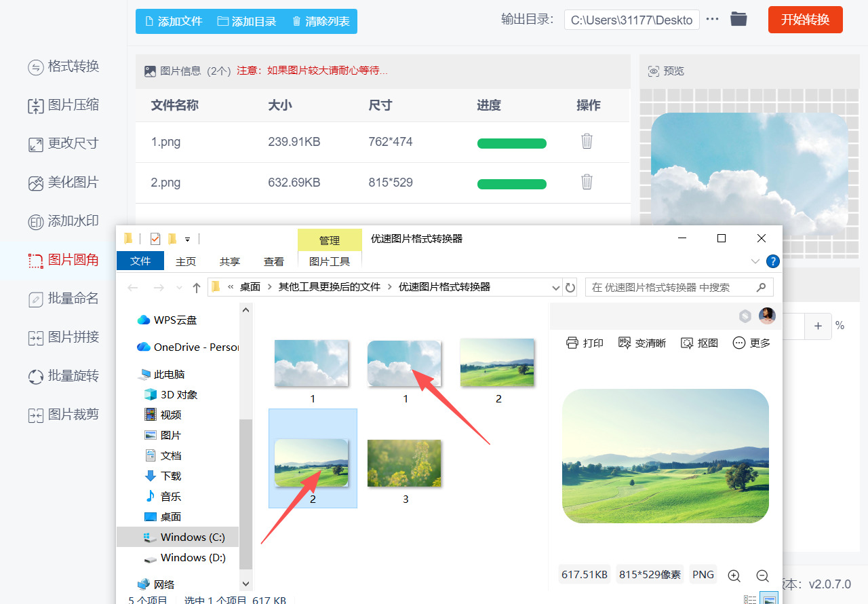Switch to the 共享 ribbon tab
This screenshot has width=868, height=604.
point(230,261)
